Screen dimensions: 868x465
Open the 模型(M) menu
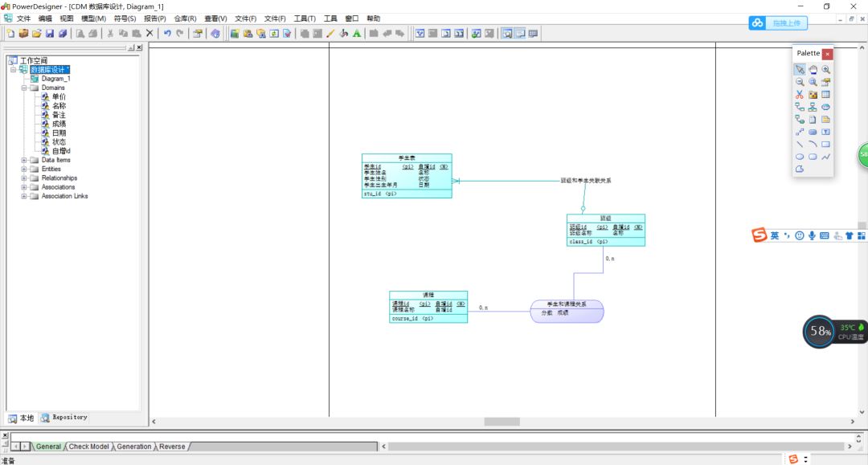click(x=93, y=18)
